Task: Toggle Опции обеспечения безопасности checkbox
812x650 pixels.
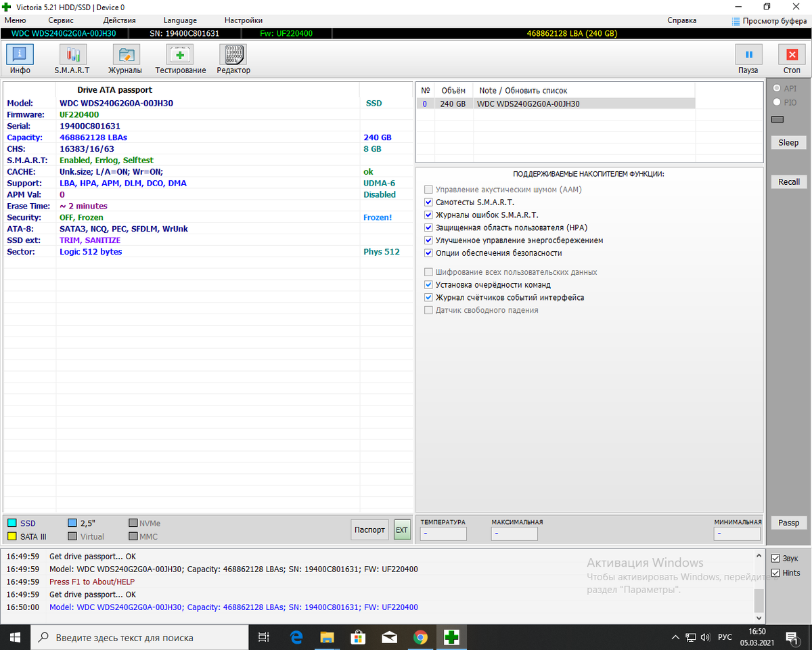Action: (x=428, y=253)
